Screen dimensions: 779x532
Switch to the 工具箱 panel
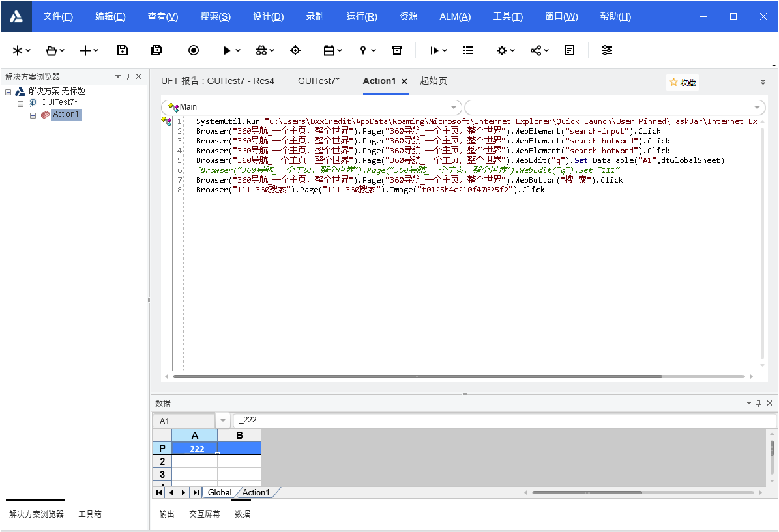coord(90,514)
